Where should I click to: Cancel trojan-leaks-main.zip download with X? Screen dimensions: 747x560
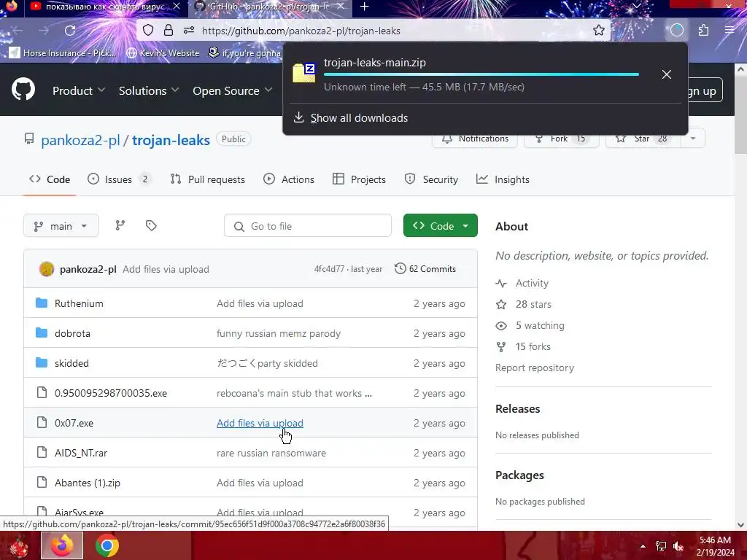coord(667,74)
